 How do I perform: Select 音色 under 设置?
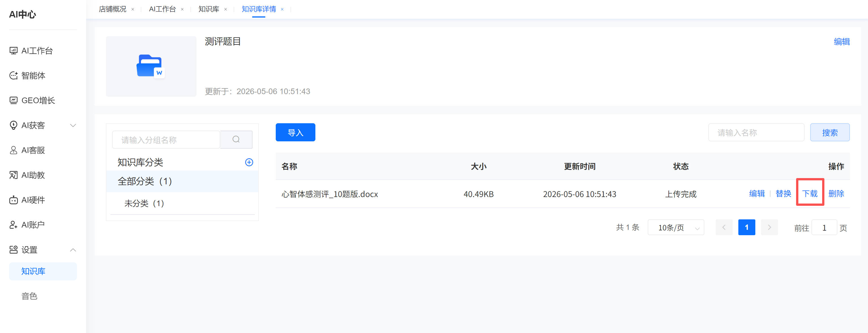click(x=29, y=296)
